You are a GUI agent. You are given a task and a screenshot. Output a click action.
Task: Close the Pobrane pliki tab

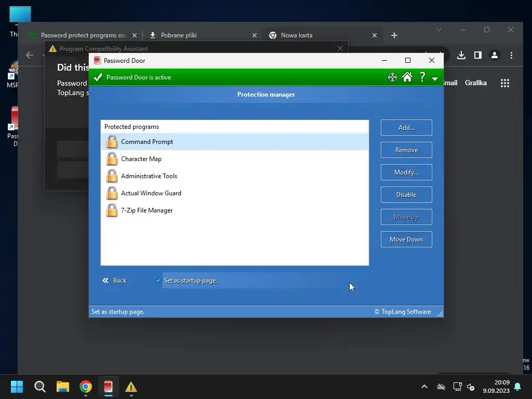(255, 35)
